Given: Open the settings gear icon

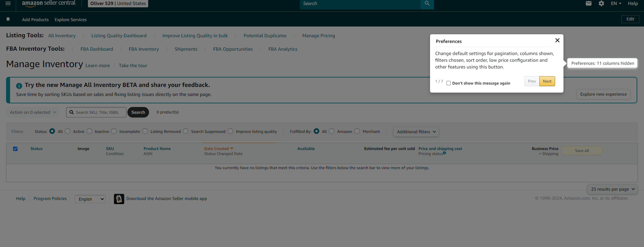Looking at the screenshot, I should point(601,3).
